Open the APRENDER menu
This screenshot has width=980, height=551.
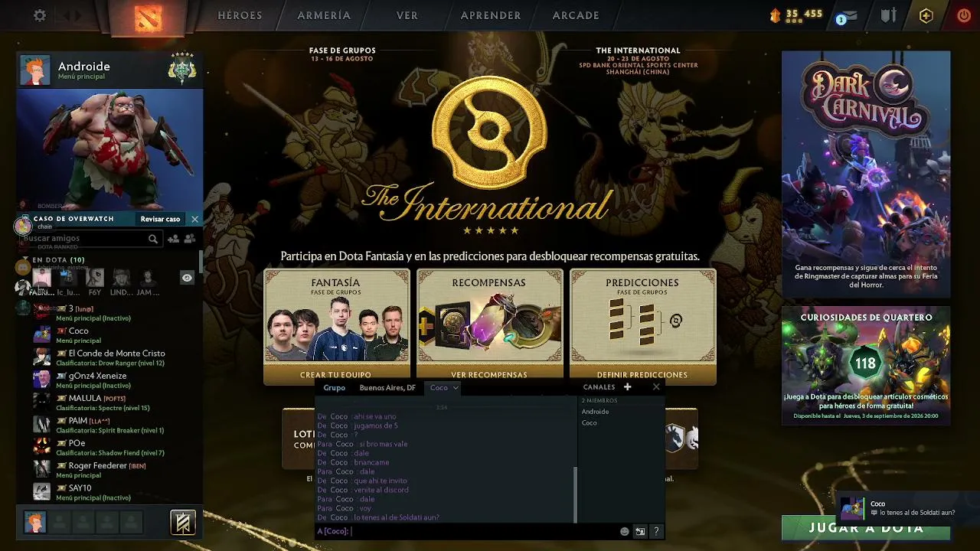click(491, 15)
